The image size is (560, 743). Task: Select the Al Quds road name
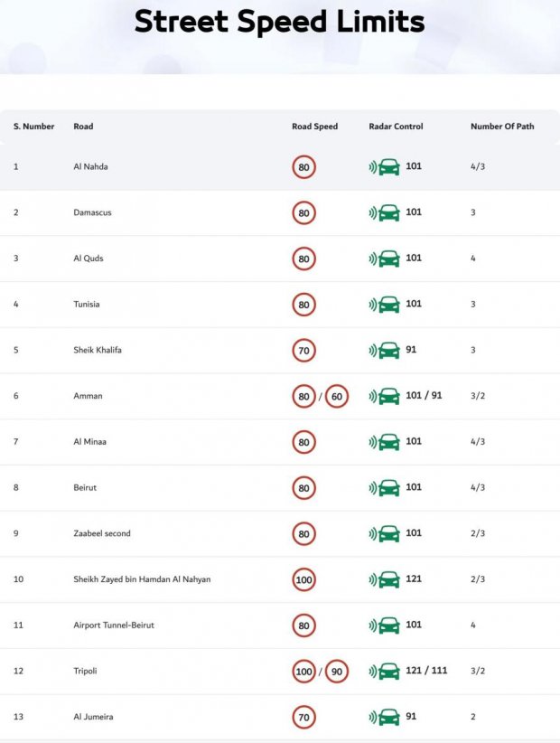click(89, 259)
